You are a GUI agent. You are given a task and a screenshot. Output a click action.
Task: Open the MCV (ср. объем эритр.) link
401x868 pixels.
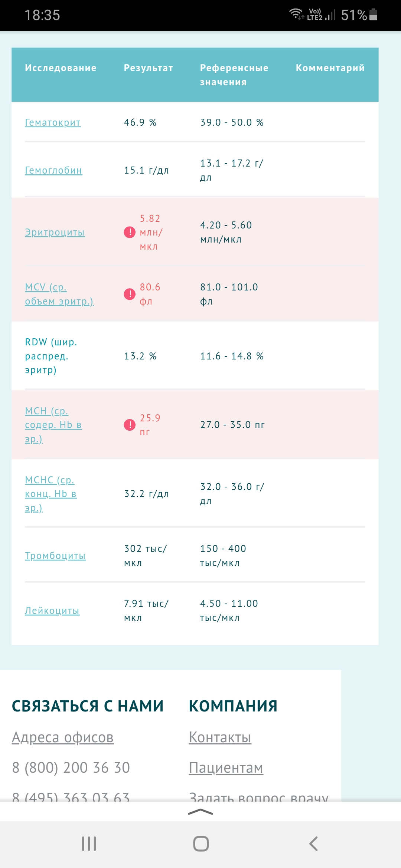click(x=59, y=294)
